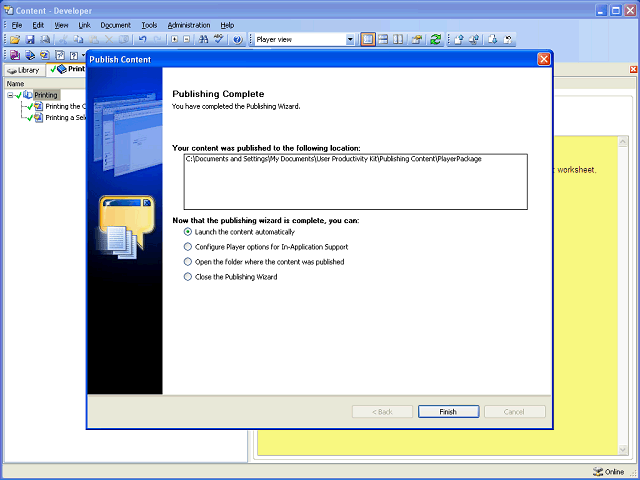This screenshot has height=480, width=640.
Task: Click the blue Help question mark icon
Action: pyautogui.click(x=238, y=40)
